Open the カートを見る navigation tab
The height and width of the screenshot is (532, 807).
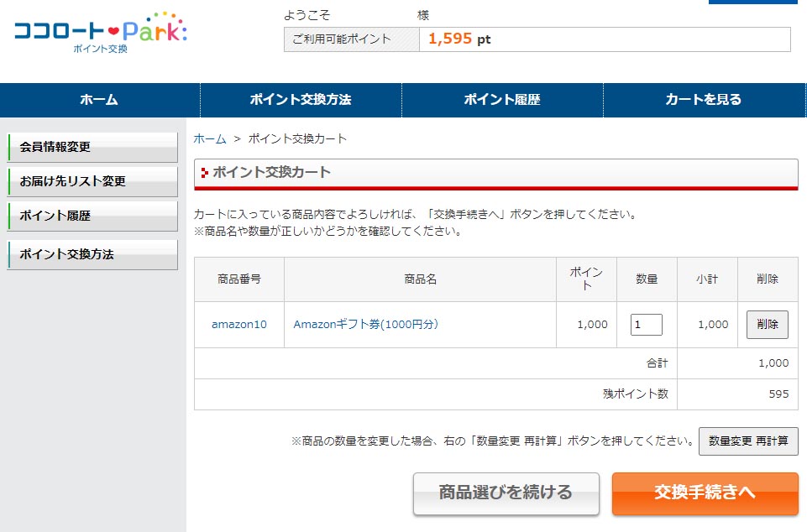(x=704, y=100)
